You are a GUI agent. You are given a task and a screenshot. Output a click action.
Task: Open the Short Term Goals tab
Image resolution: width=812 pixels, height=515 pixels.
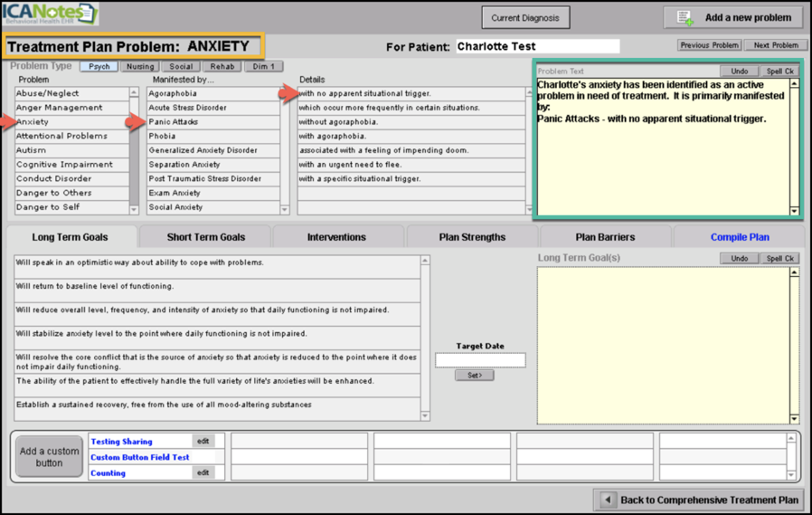pyautogui.click(x=205, y=237)
